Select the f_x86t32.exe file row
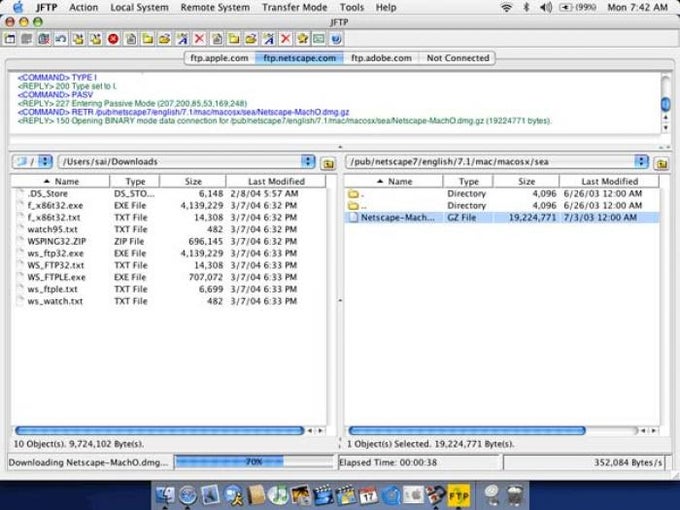The height and width of the screenshot is (510, 680). 168,206
